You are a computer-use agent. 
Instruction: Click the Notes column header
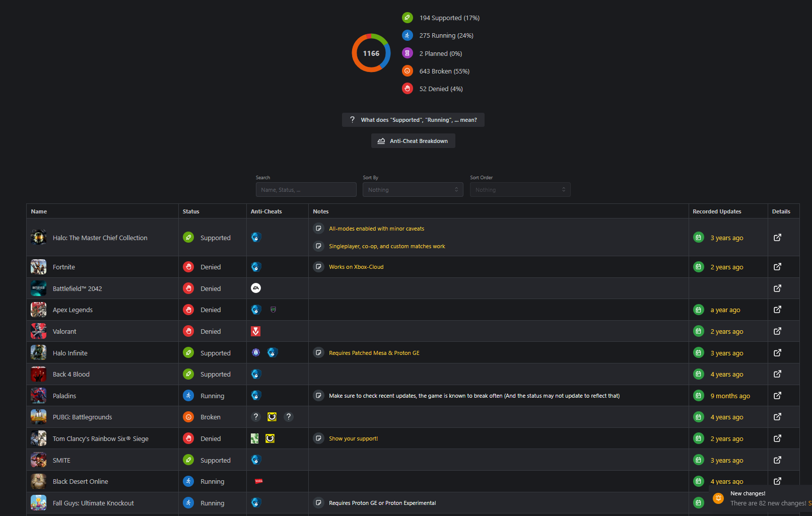click(321, 211)
